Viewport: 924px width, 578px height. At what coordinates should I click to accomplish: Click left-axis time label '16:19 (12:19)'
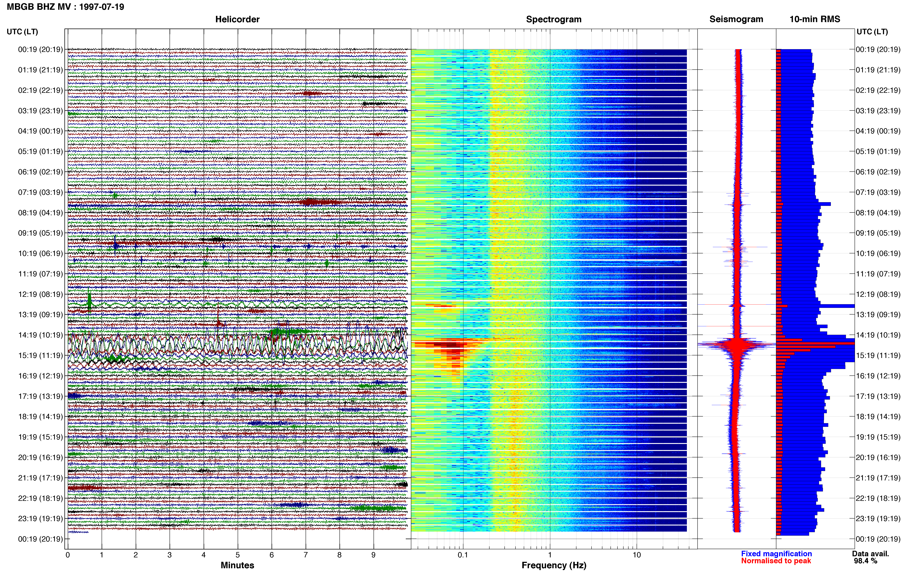click(x=41, y=376)
